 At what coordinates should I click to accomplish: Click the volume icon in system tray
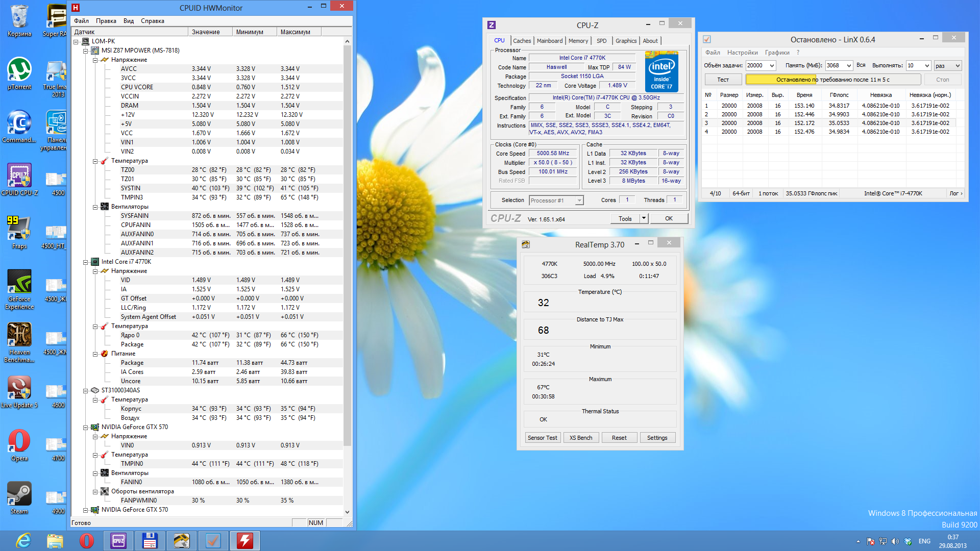895,541
